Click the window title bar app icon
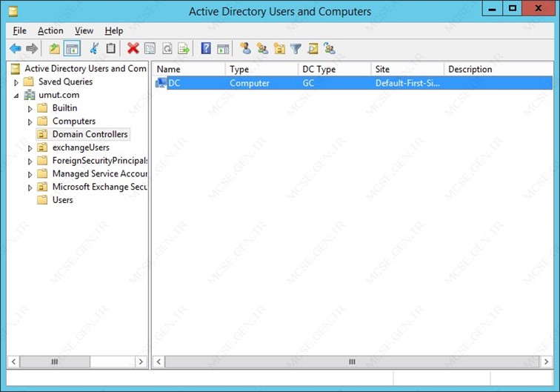Viewport: 560px width, 392px height. (x=13, y=12)
